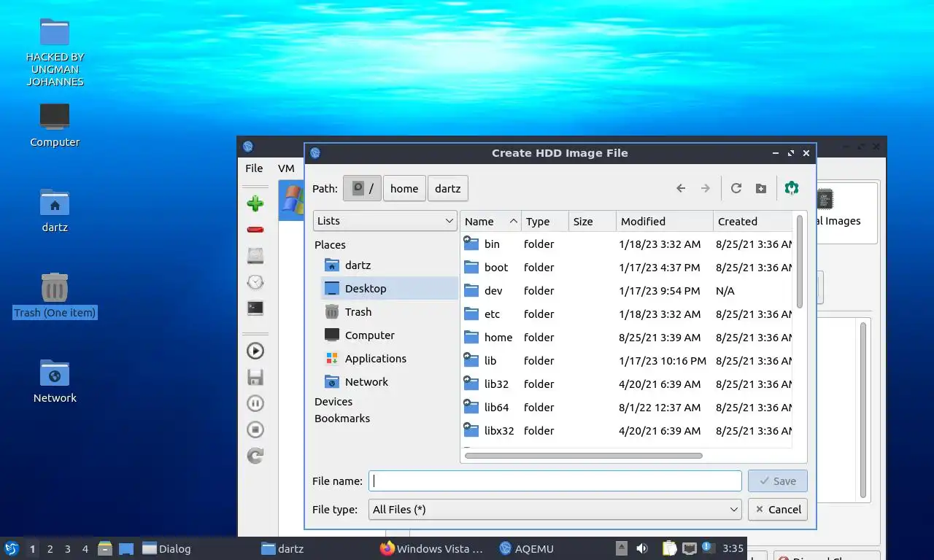Go to the "home" path segment
Screen dimensions: 934x560
click(x=404, y=188)
